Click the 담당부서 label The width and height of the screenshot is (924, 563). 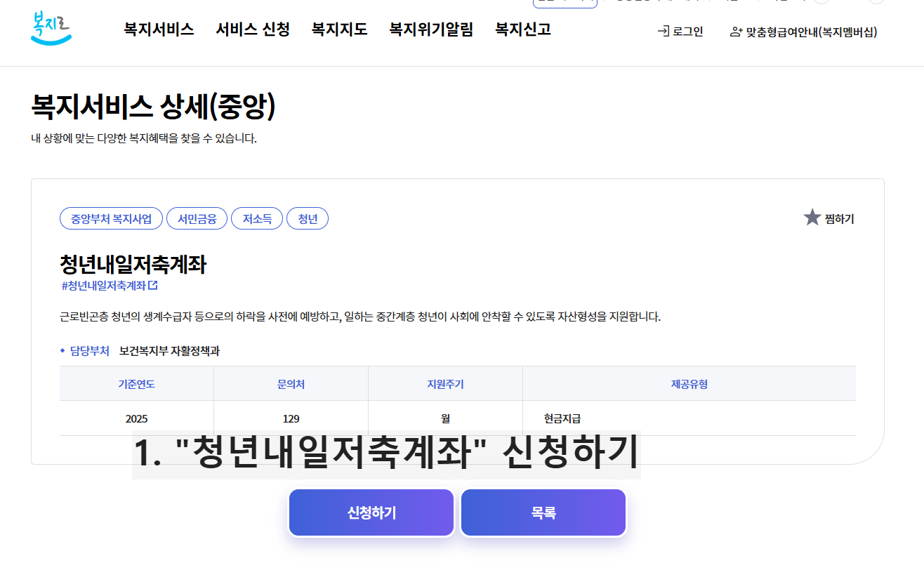click(x=90, y=351)
